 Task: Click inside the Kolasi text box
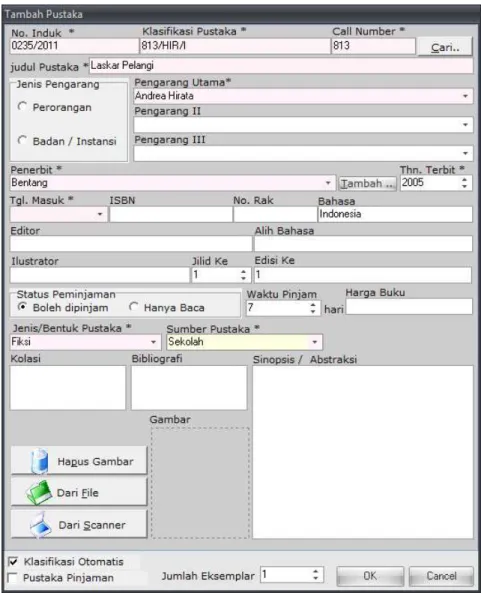tap(68, 388)
